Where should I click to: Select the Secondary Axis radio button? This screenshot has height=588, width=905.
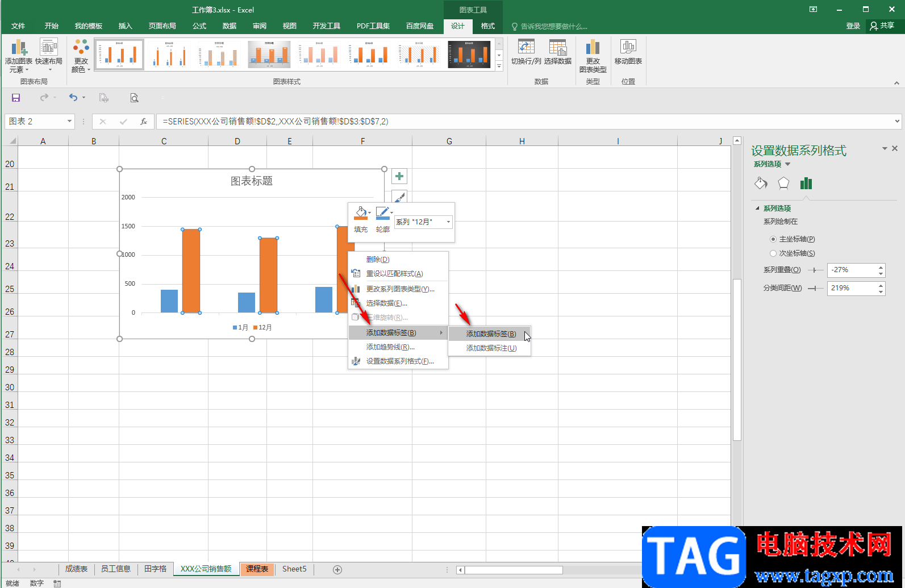(x=773, y=253)
